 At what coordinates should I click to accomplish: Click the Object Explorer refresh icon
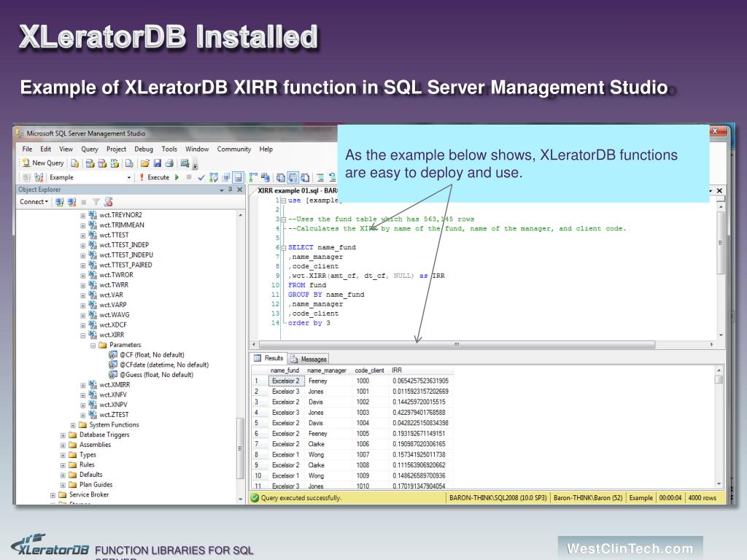coord(109,202)
